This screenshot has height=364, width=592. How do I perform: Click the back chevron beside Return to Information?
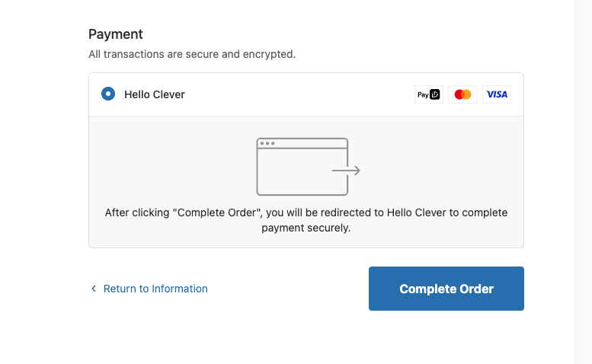coord(94,289)
